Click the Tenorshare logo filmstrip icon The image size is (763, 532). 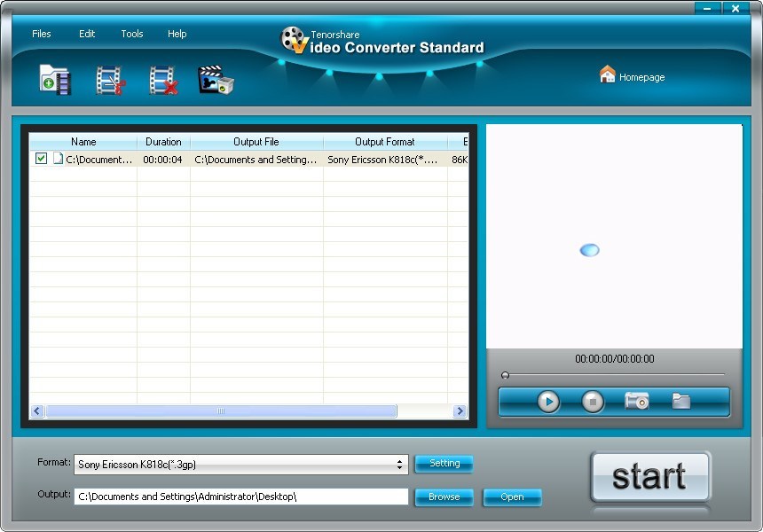click(293, 37)
